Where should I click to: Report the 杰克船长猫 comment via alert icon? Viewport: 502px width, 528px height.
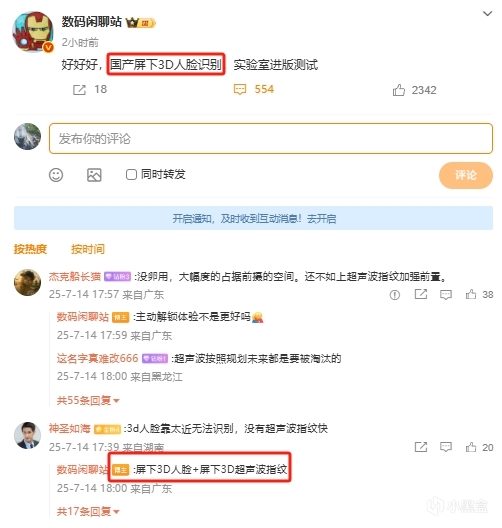point(395,295)
